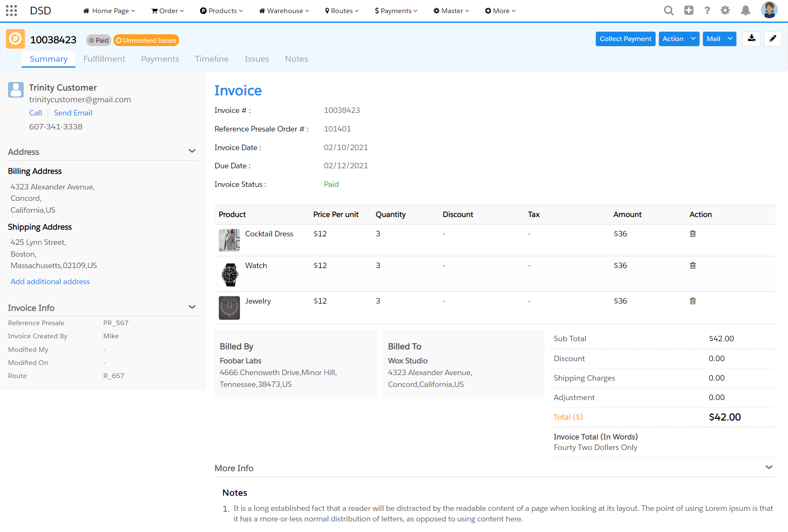Click the edit pencil icon
The width and height of the screenshot is (788, 532).
point(773,38)
